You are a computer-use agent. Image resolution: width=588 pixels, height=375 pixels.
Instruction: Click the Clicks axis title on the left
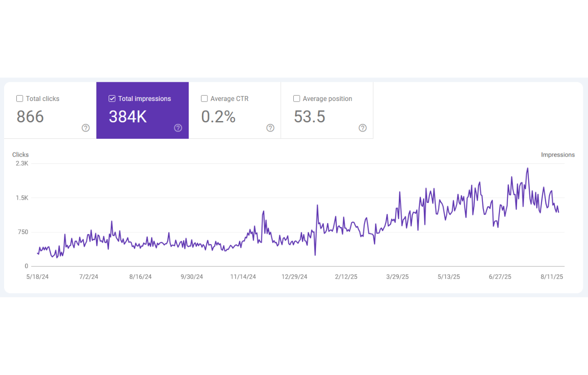[20, 155]
